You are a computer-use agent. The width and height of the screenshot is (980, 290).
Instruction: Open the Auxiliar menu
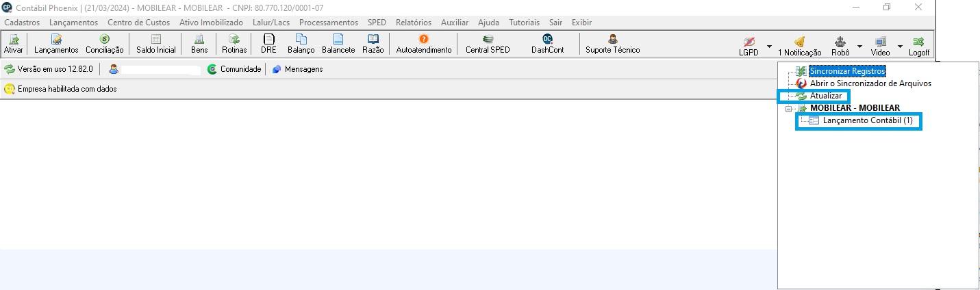tap(455, 23)
